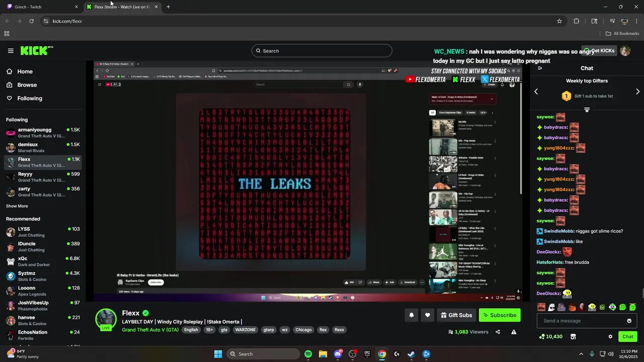Viewport: 644px width, 362px height.
Task: Open recommended channel LYSS
Action: click(43, 232)
